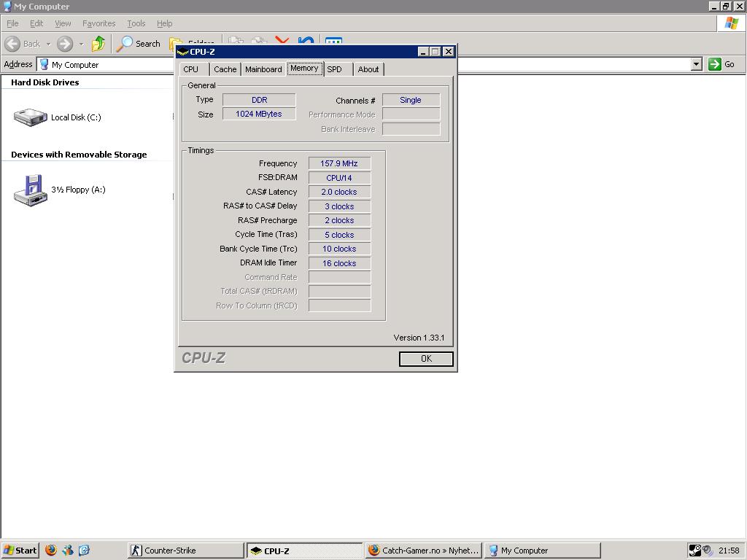Click OK in CPU-Z dialog
The width and height of the screenshot is (747, 560).
tap(426, 359)
